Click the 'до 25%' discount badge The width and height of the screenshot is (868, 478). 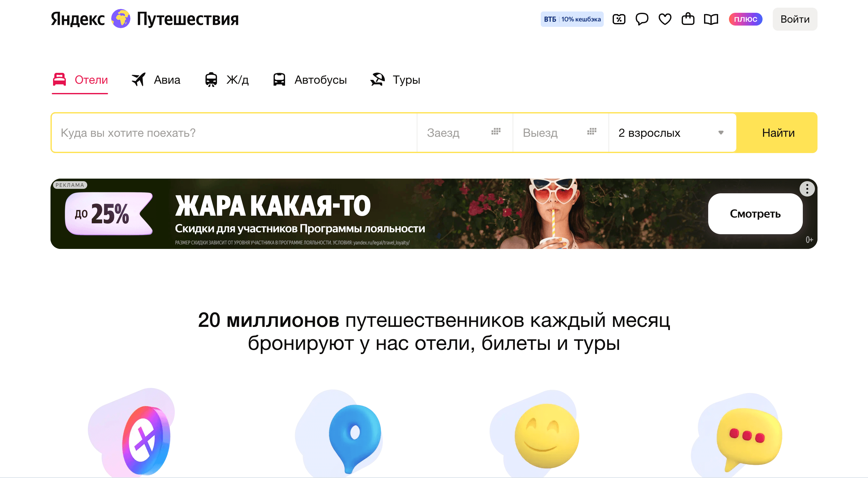[x=109, y=213]
